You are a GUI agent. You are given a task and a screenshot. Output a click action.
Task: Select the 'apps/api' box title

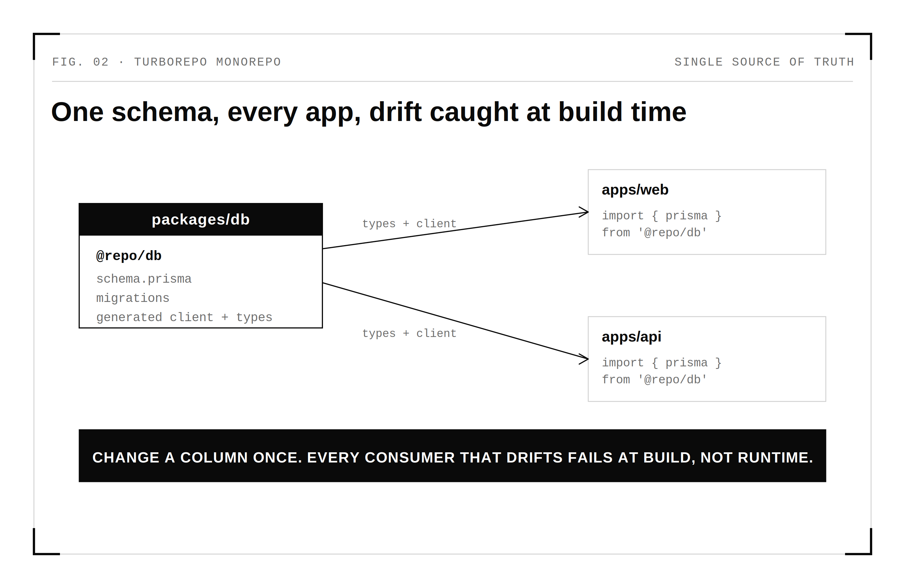(632, 337)
